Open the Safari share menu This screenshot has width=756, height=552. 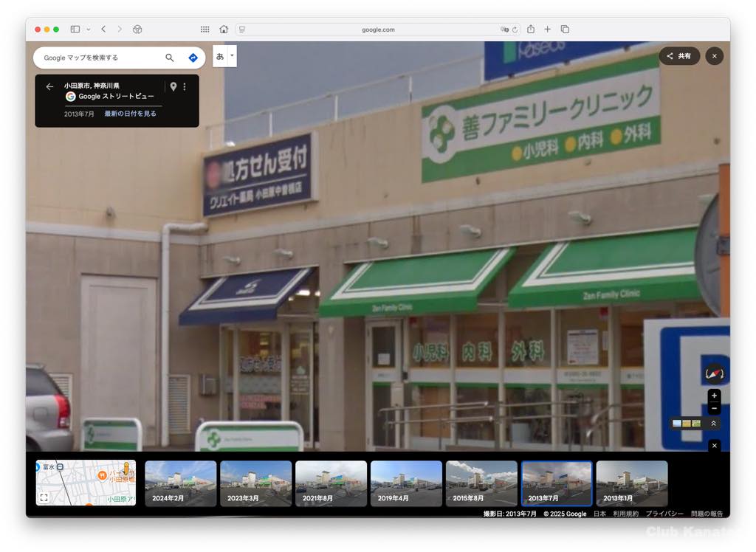[531, 30]
